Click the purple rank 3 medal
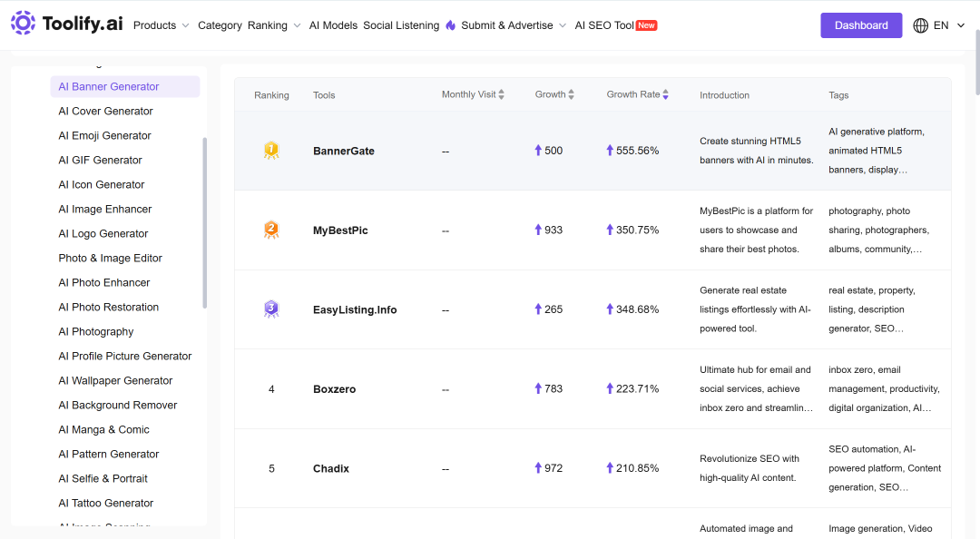This screenshot has width=980, height=539. pyautogui.click(x=271, y=309)
